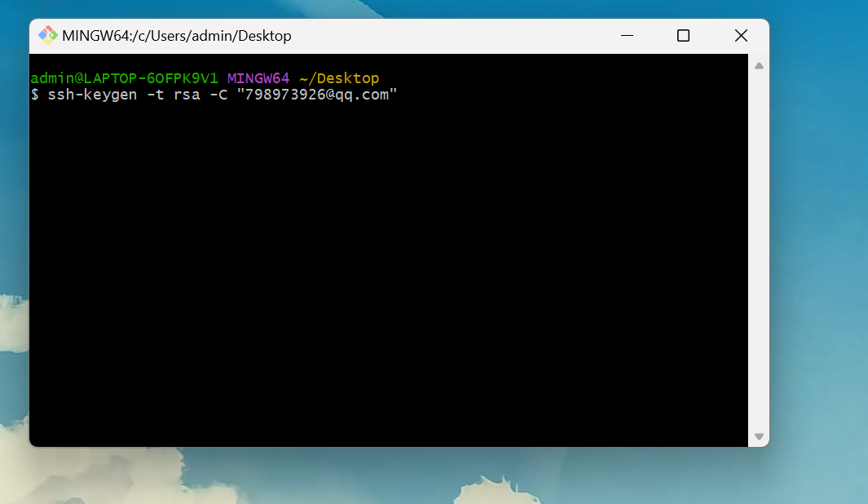Click the Git Bash icon in title bar
868x504 pixels.
pos(48,36)
